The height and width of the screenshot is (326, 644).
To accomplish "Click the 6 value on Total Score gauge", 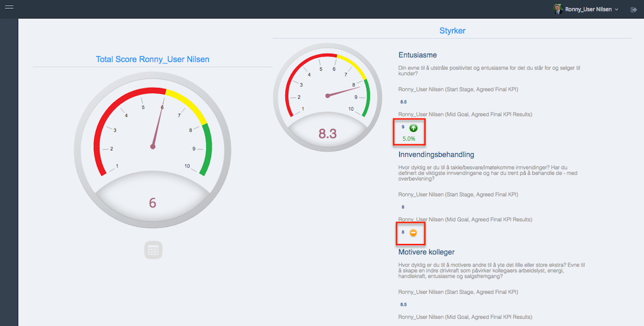I will tap(153, 203).
